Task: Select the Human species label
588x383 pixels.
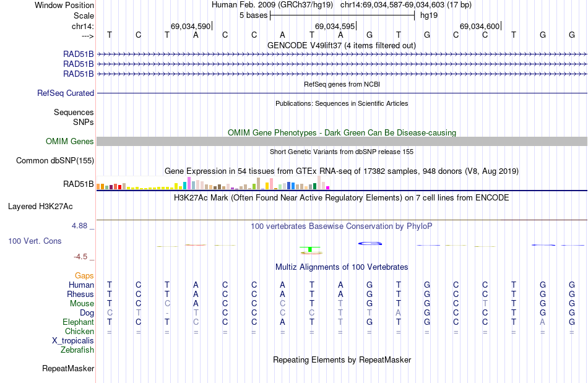Action: (81, 285)
